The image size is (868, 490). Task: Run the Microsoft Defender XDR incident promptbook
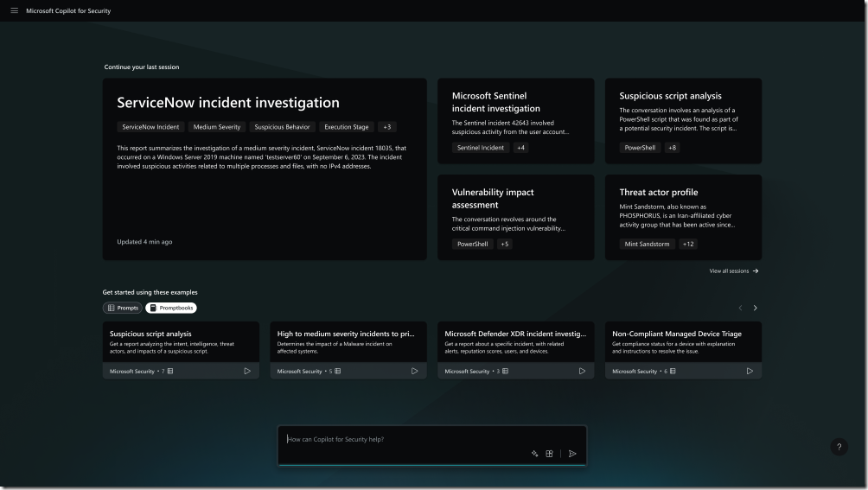(x=582, y=372)
